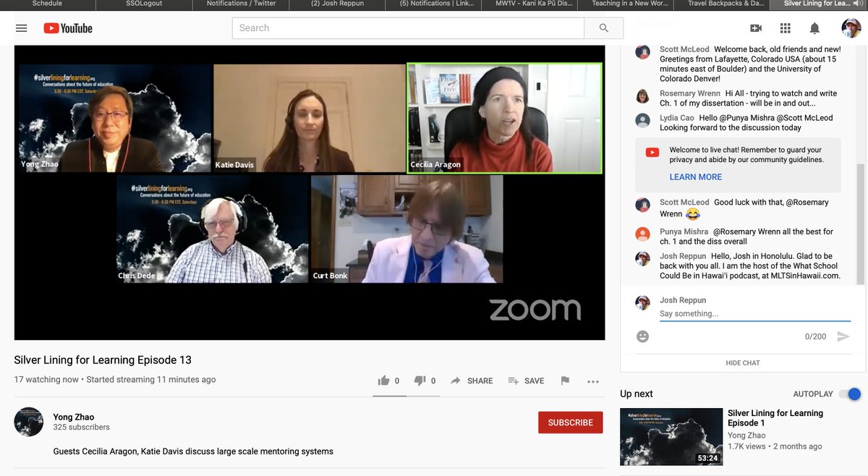Click the Curt Bonk video tile
The image size is (868, 476).
pos(407,229)
